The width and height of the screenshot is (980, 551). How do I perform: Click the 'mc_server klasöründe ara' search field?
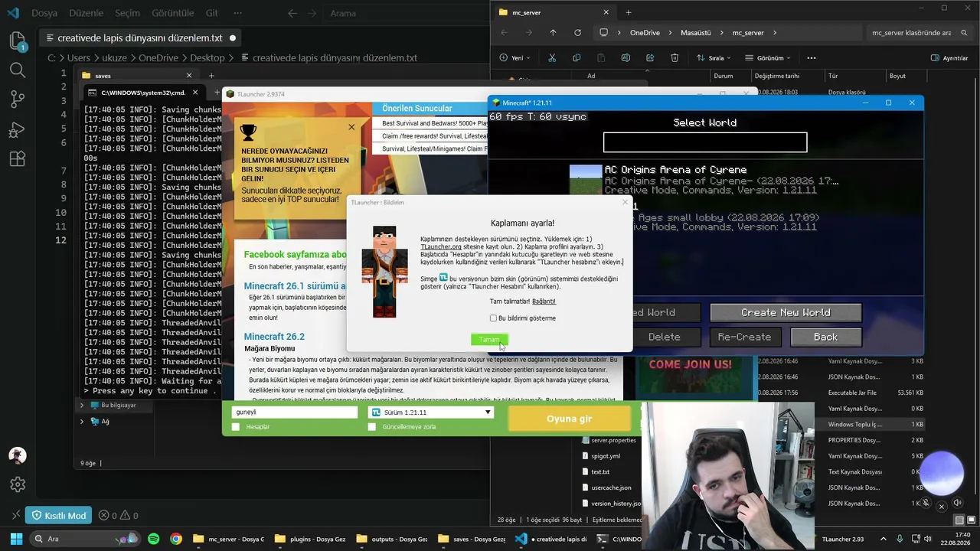(911, 33)
